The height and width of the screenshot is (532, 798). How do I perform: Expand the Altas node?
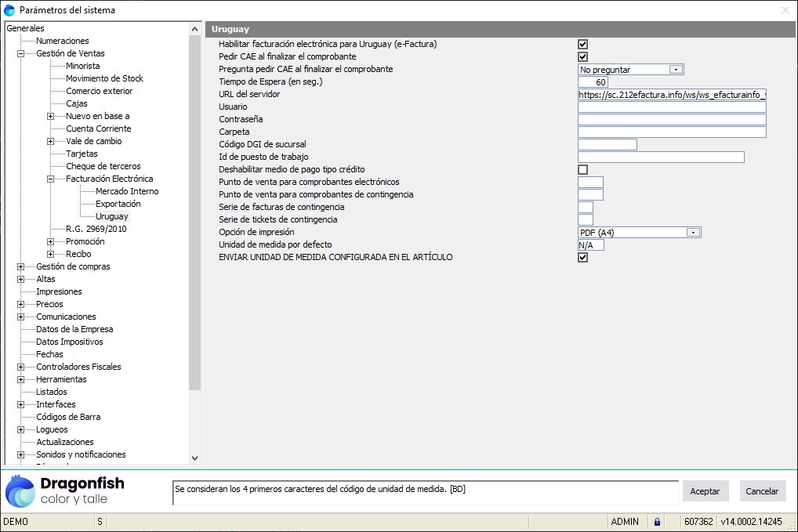coord(21,279)
